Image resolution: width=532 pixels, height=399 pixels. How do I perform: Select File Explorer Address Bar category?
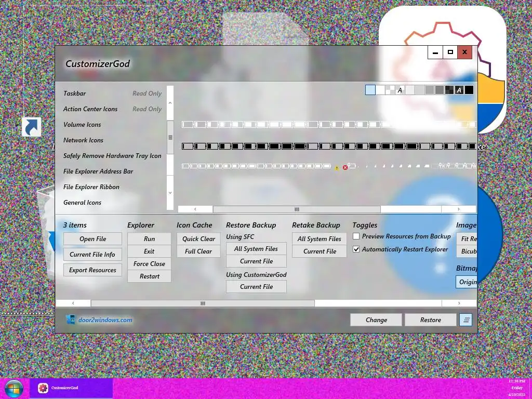pos(112,171)
